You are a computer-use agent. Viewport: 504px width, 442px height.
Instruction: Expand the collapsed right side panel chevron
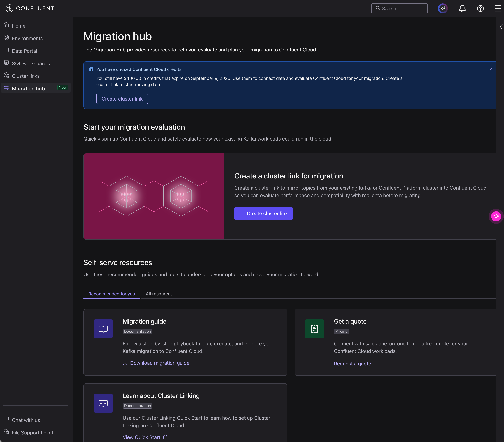click(501, 27)
